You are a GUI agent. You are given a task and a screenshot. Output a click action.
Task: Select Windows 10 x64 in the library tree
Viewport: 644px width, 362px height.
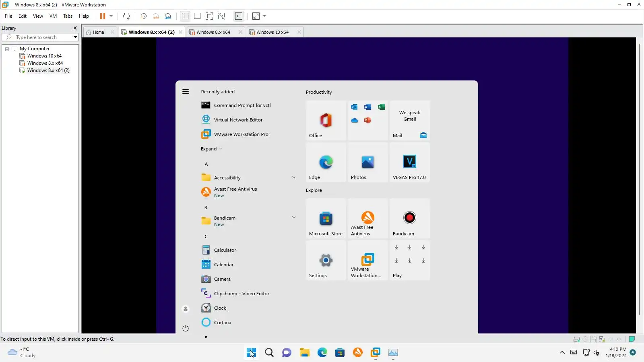coord(44,56)
